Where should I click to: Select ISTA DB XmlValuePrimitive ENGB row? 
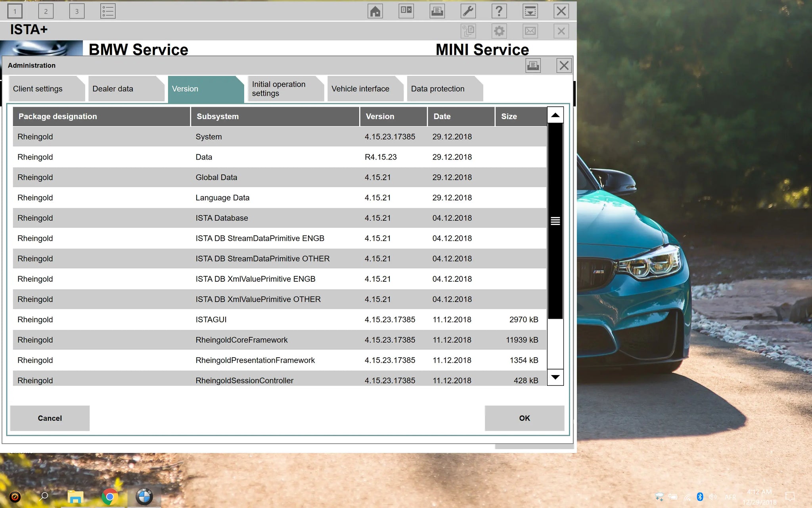click(280, 279)
